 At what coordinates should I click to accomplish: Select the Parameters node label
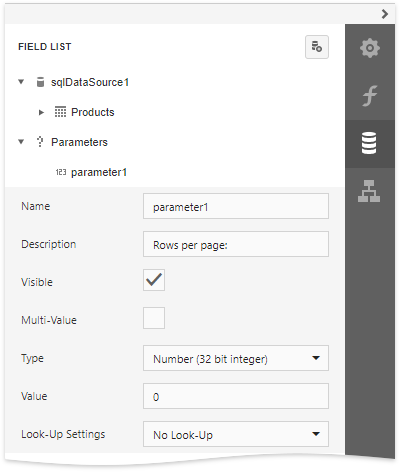point(79,142)
